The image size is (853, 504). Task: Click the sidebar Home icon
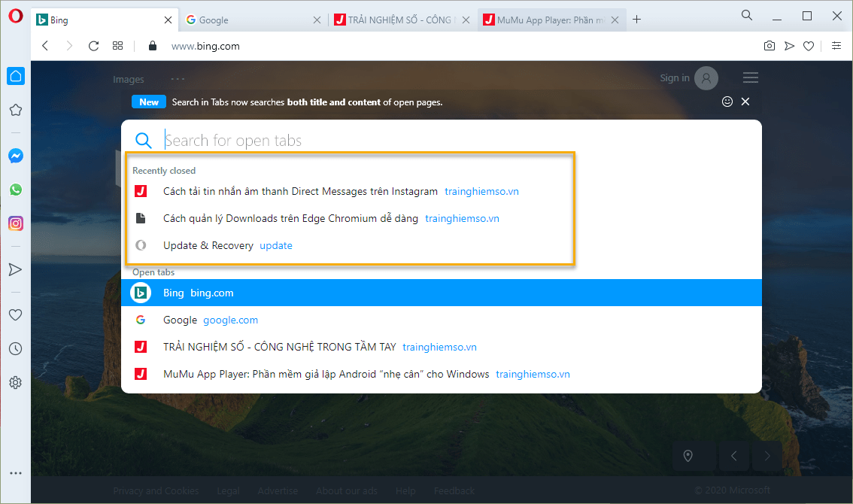16,76
